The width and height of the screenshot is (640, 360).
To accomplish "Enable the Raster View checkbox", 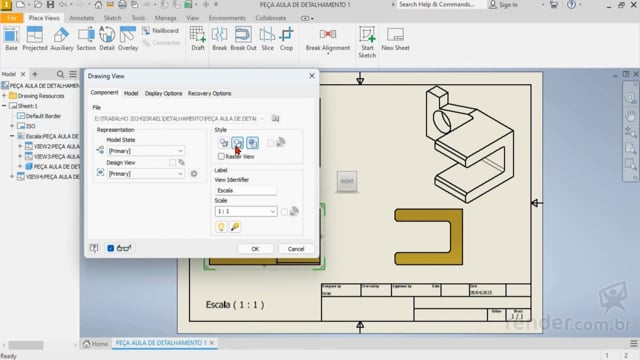I will [x=221, y=156].
